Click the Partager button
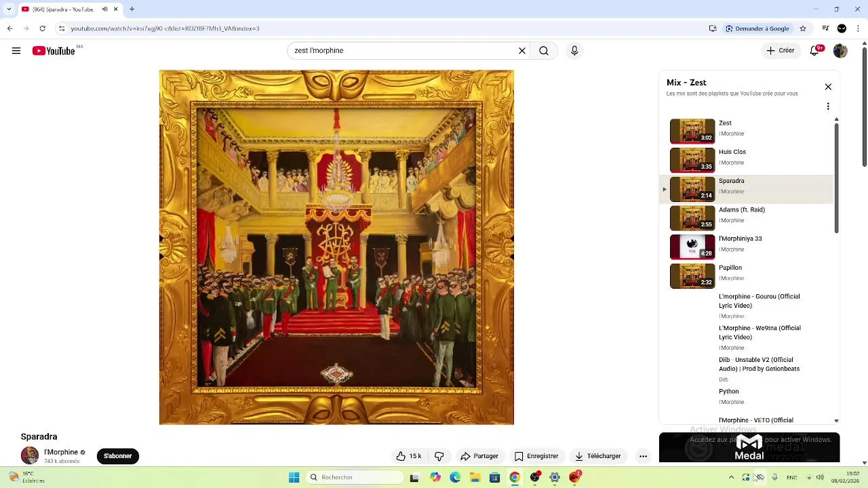This screenshot has height=488, width=868. [479, 456]
